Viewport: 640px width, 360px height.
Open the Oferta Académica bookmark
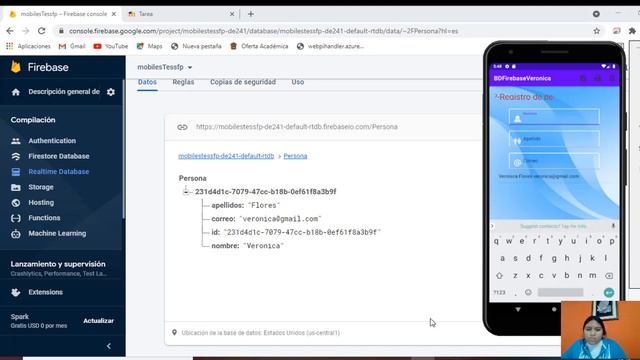pos(259,46)
